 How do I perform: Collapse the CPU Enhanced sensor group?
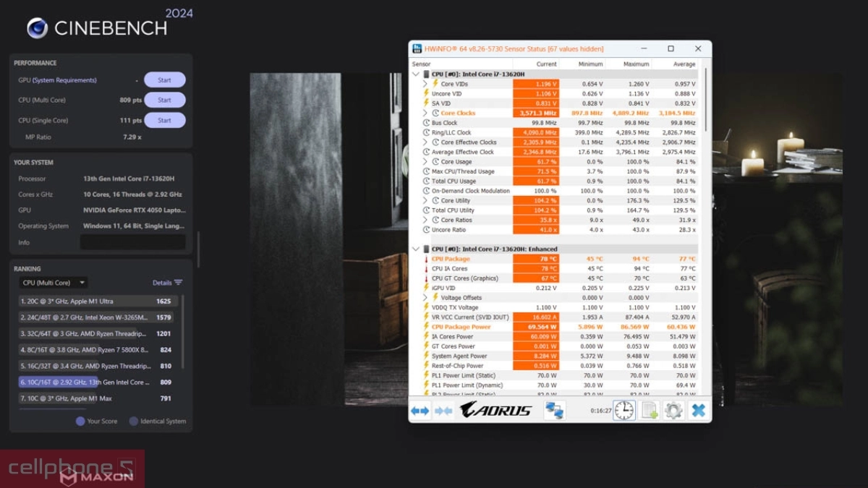416,249
